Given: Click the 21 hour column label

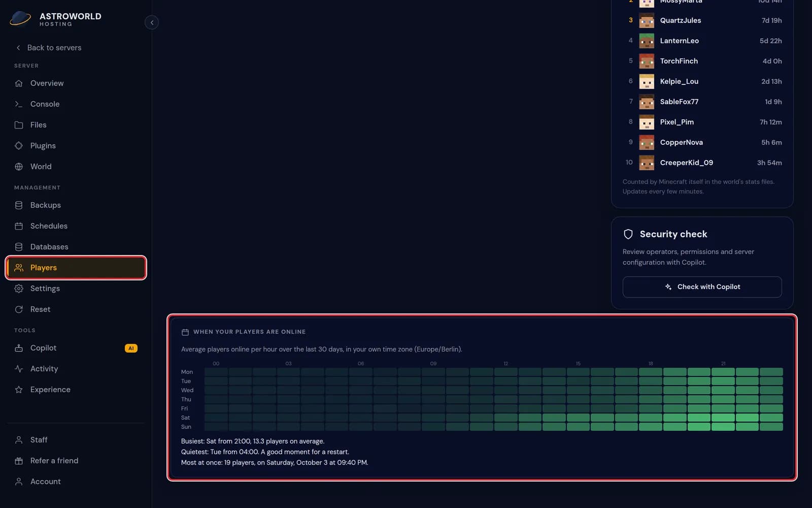Looking at the screenshot, I should [723, 364].
